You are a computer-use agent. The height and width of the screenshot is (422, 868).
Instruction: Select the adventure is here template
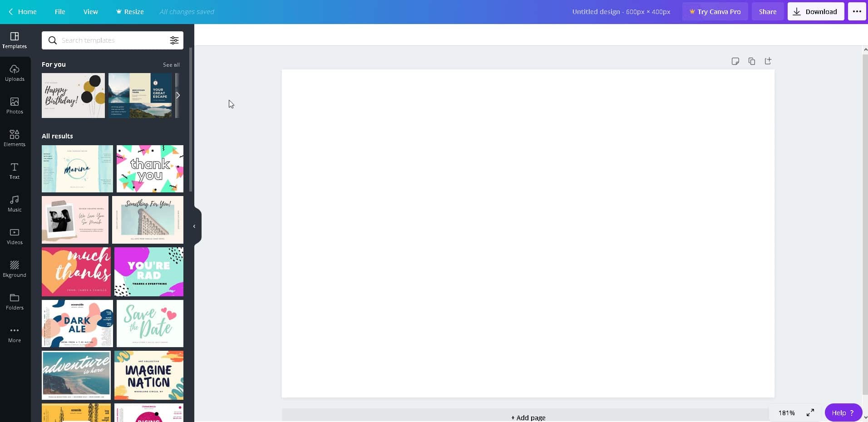click(76, 375)
